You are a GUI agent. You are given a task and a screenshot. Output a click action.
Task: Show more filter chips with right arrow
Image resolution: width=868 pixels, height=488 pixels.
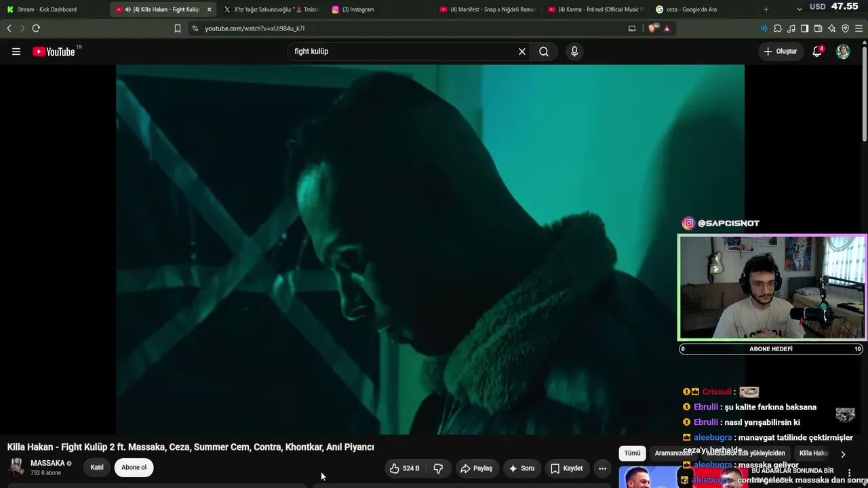[x=843, y=454]
